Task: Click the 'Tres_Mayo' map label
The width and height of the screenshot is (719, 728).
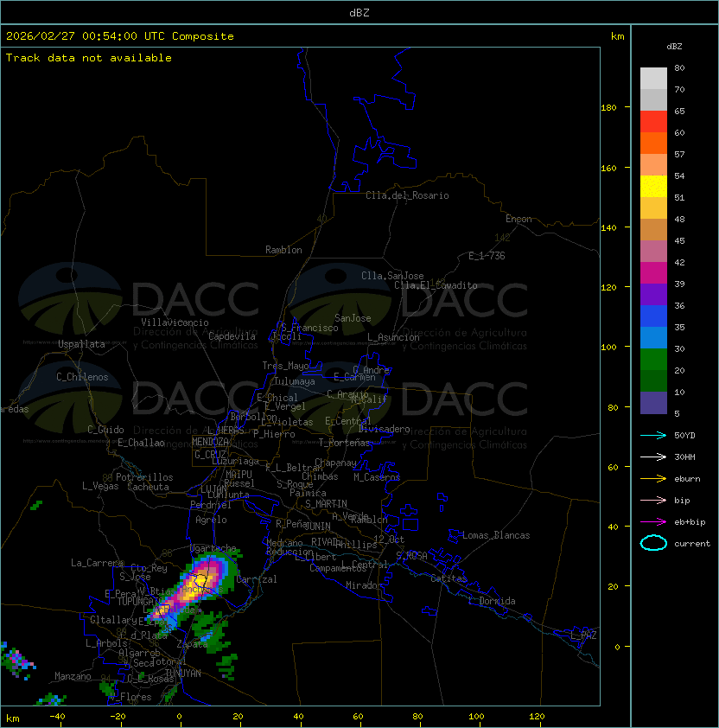Action: [x=285, y=366]
